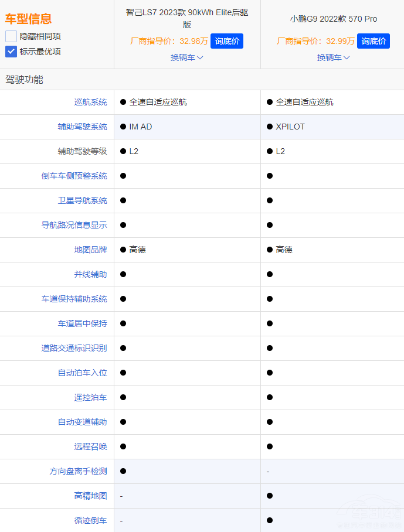Open the 车道保持辅助系统 term link
404x532 pixels.
click(74, 299)
